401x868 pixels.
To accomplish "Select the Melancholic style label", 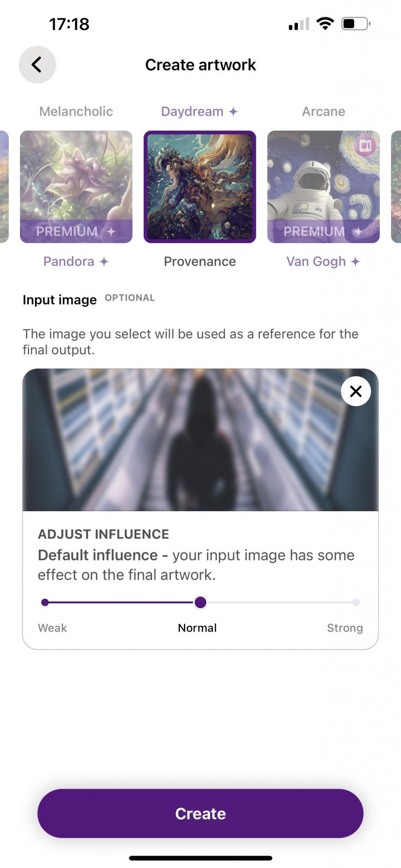I will click(x=76, y=112).
